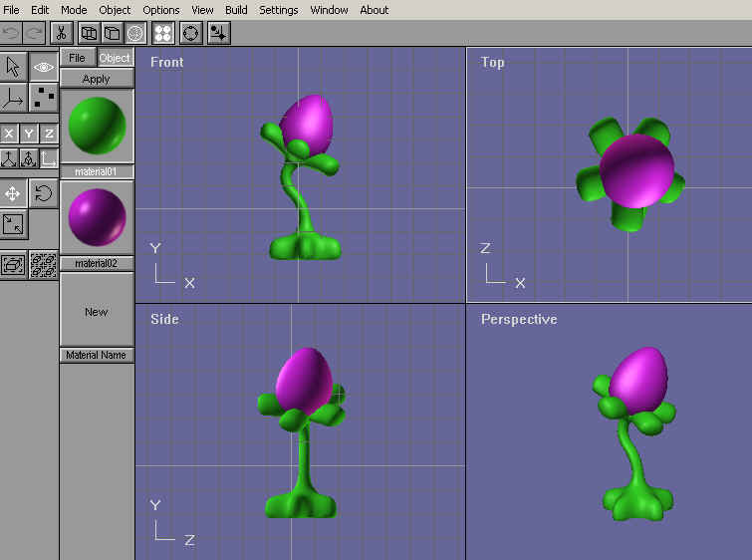Toggle the screen axes L-shaped icon
The image size is (752, 560).
click(x=49, y=158)
